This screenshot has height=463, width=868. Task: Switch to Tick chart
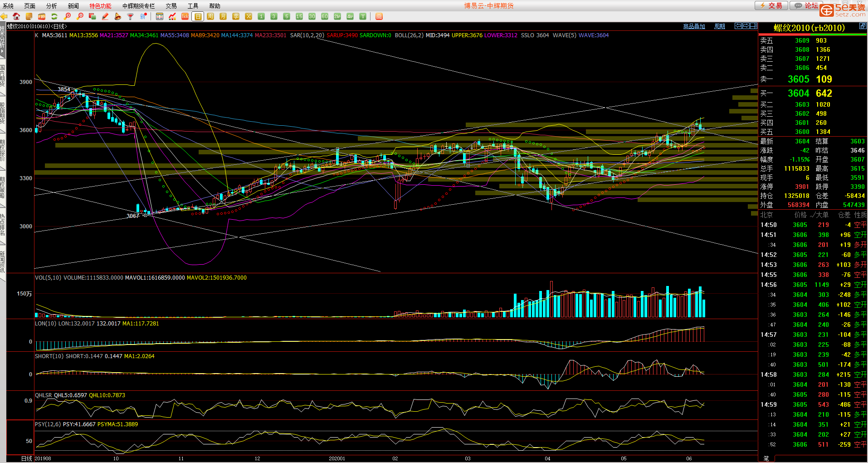pos(185,16)
